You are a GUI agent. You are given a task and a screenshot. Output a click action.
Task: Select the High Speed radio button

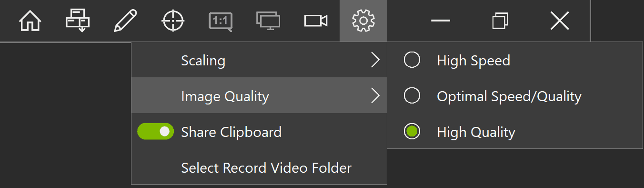(x=412, y=60)
